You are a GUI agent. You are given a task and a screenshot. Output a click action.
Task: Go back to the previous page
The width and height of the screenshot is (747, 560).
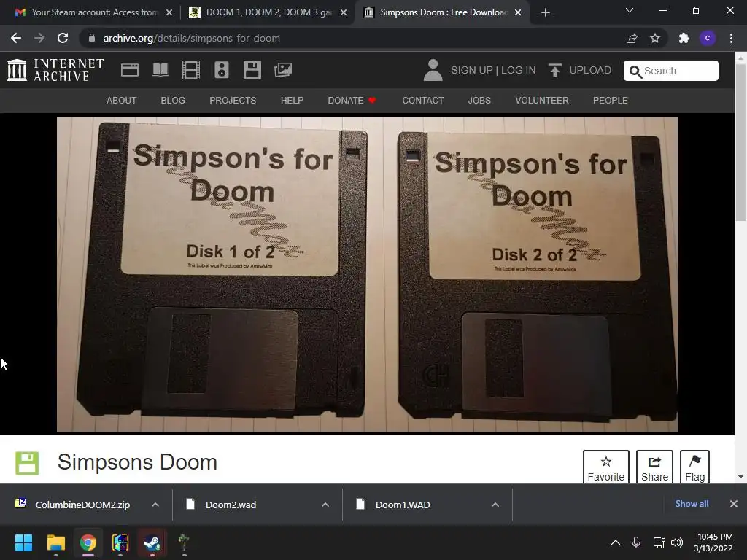[16, 38]
